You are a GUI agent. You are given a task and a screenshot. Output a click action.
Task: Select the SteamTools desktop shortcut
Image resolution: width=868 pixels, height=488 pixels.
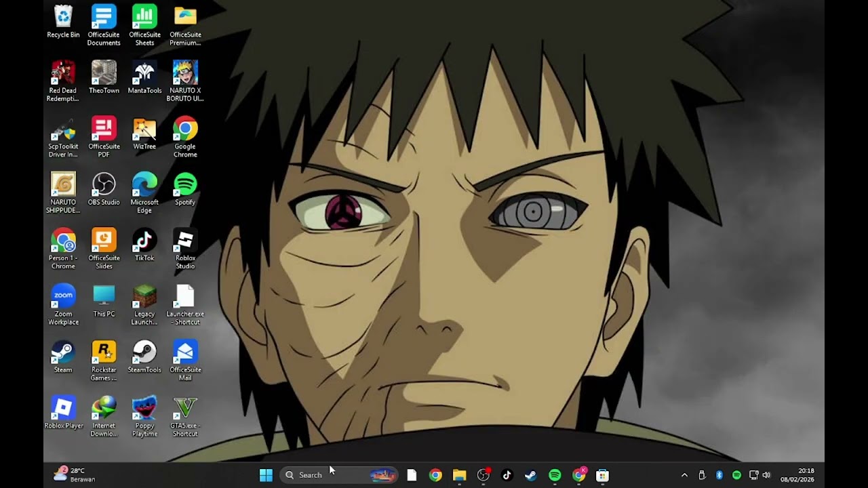pos(144,357)
